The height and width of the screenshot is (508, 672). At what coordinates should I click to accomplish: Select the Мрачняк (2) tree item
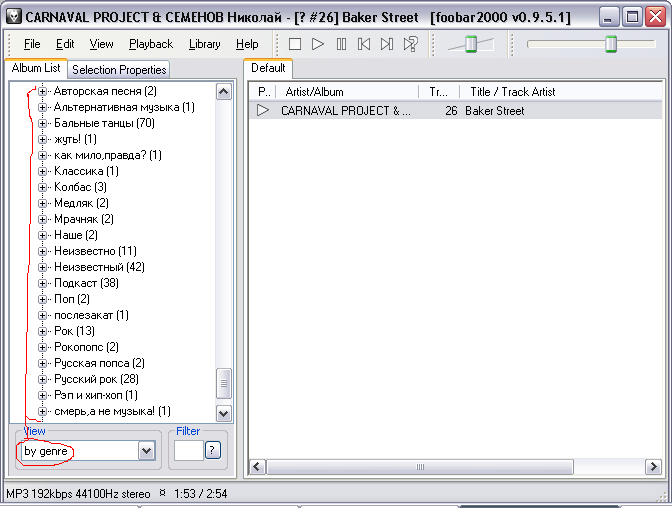[x=84, y=219]
